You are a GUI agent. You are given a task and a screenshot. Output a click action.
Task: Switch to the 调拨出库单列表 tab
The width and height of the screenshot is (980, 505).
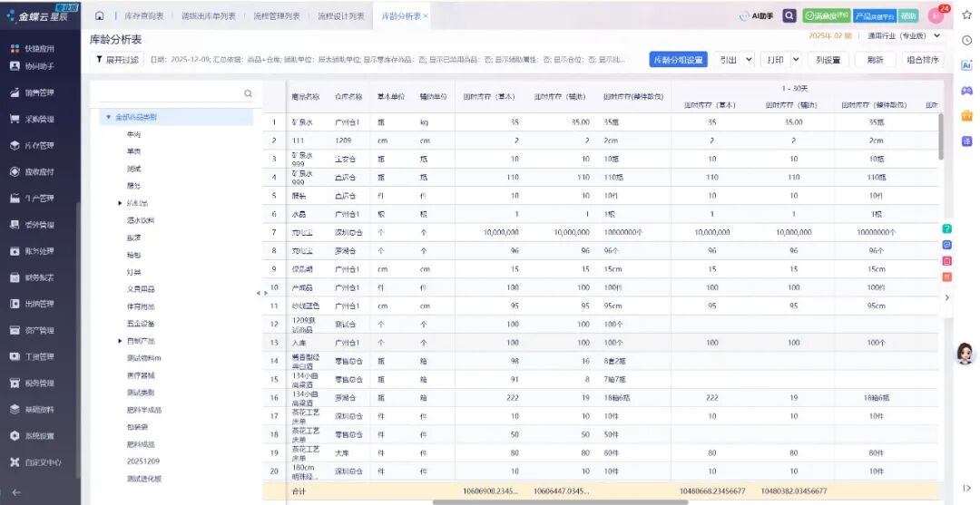(208, 16)
